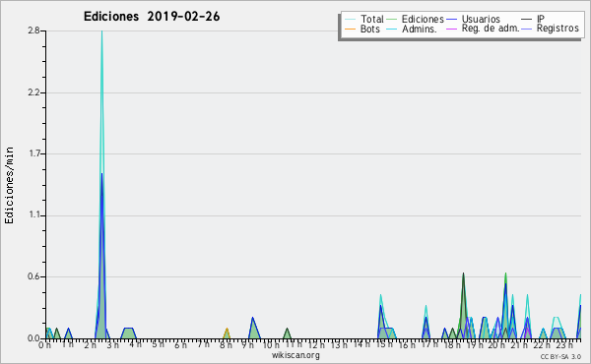Click the Reg. de adm. legend label

point(491,29)
